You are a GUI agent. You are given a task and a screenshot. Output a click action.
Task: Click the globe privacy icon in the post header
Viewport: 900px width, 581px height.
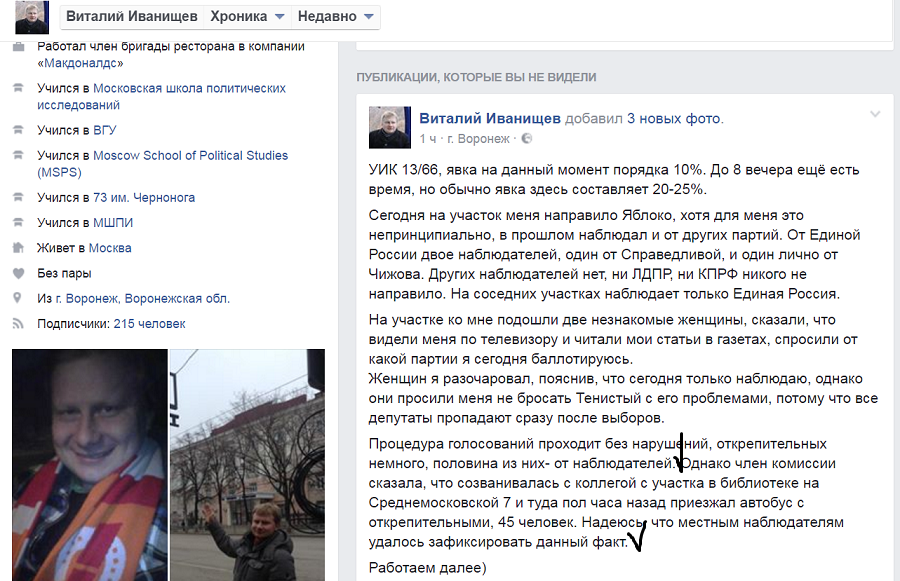[x=526, y=138]
